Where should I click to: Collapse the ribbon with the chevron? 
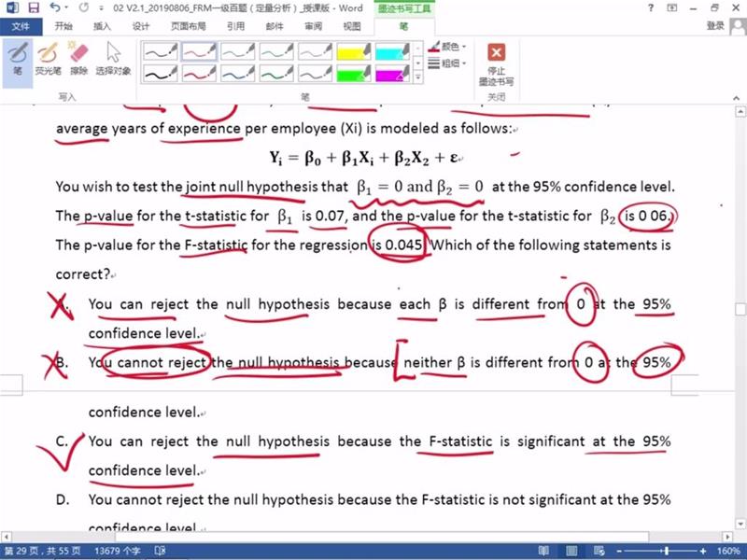736,98
